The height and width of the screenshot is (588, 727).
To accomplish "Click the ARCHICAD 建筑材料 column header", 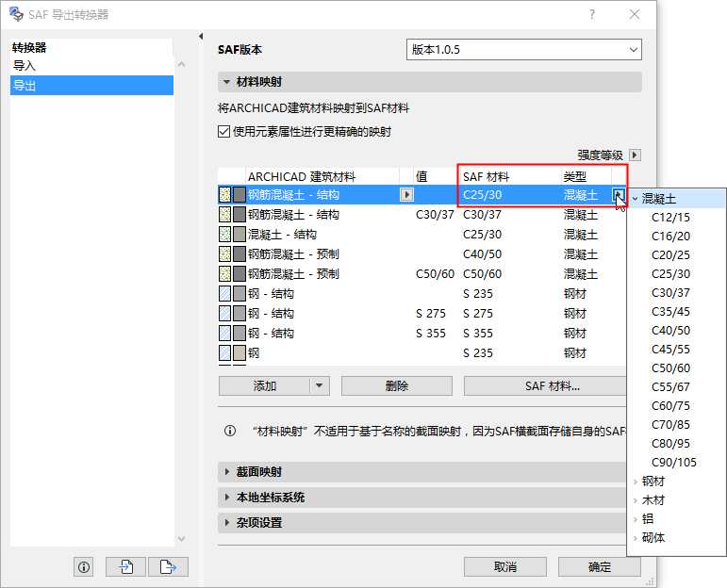I will [322, 176].
